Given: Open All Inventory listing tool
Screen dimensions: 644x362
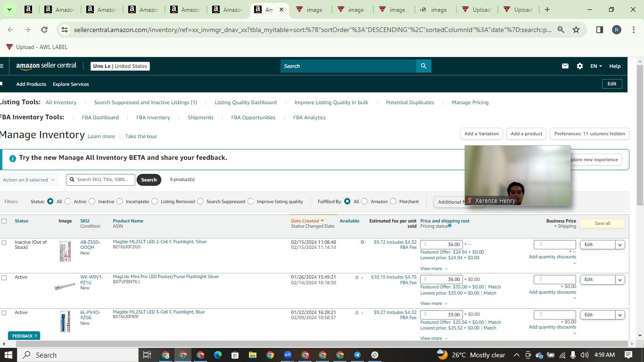Looking at the screenshot, I should (x=61, y=102).
